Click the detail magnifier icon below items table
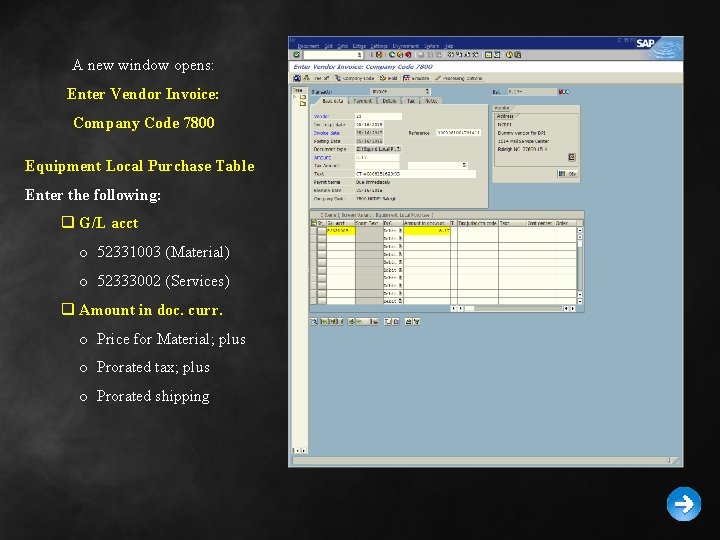 [314, 321]
